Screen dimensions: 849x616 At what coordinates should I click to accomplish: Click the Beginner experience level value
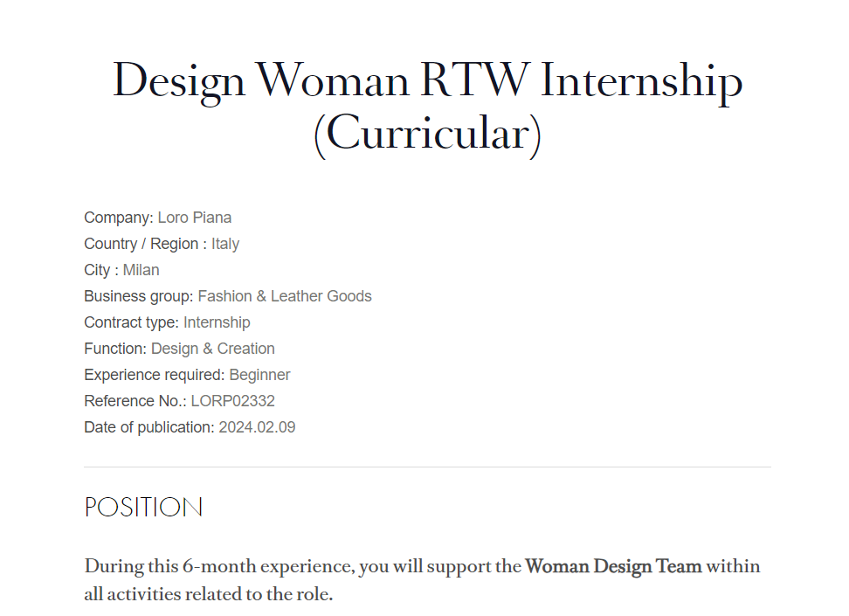pos(260,375)
